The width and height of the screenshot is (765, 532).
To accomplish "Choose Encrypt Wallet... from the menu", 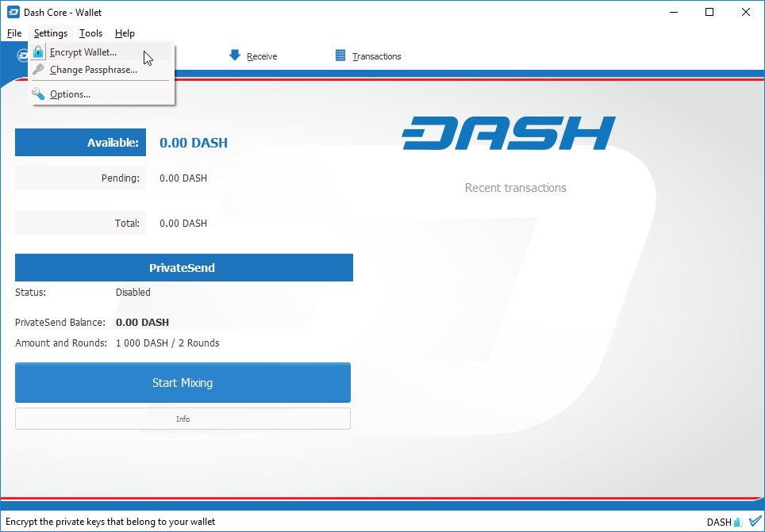I will click(x=102, y=52).
